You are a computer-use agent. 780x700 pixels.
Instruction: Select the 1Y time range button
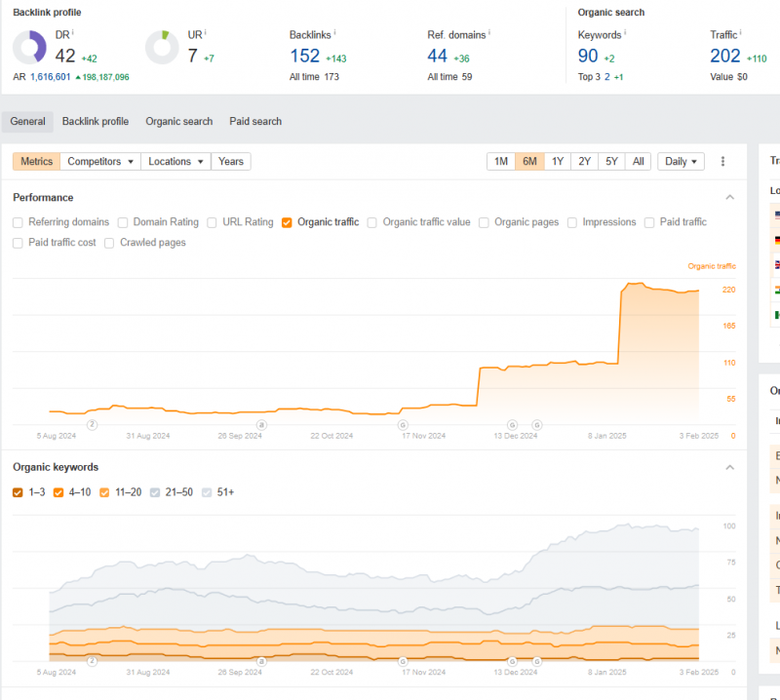coord(557,162)
